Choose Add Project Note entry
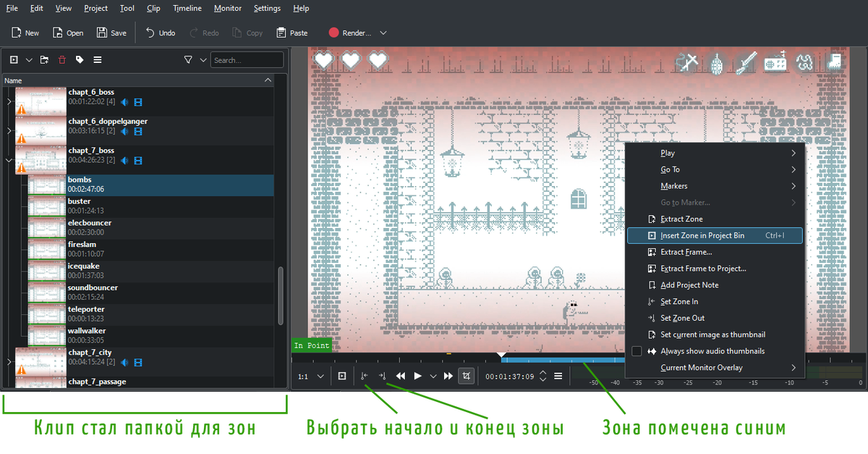 (715, 285)
